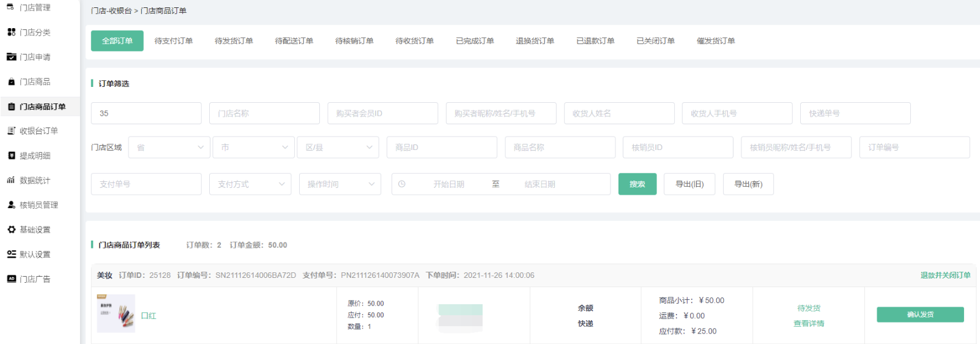980x344 pixels.
Task: Expand the 省 province dropdown
Action: pos(169,148)
